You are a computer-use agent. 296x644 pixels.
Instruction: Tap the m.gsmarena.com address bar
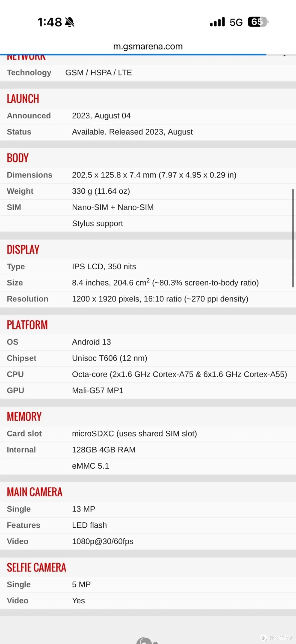click(x=148, y=46)
